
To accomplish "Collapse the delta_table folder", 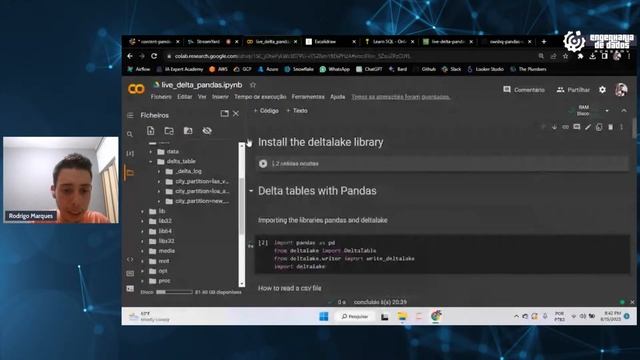I will point(151,162).
